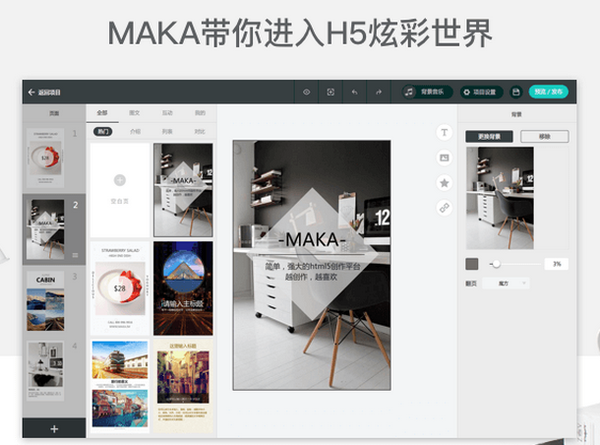600x445 pixels.
Task: Select page 1 strawberry salad thumbnail
Action: pos(46,157)
